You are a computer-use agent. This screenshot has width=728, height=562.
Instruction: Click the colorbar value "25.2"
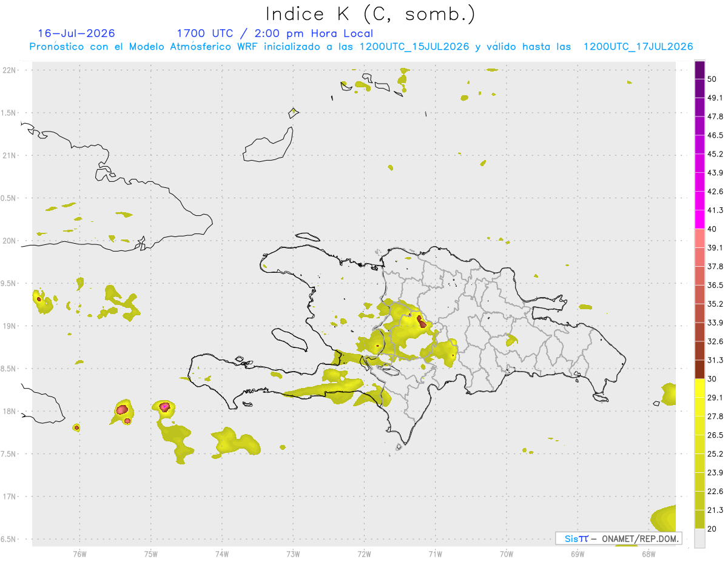[715, 453]
